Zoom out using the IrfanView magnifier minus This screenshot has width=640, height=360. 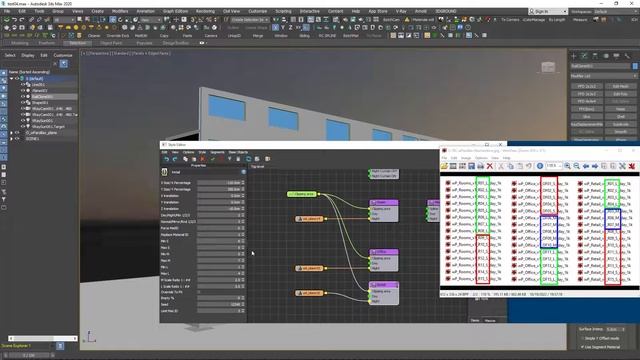pyautogui.click(x=576, y=166)
